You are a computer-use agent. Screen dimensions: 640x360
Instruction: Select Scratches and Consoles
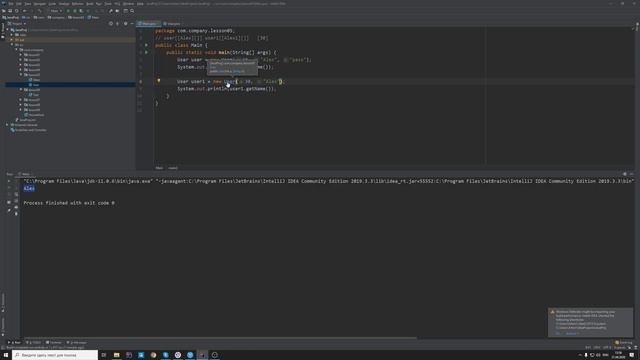tap(29, 130)
